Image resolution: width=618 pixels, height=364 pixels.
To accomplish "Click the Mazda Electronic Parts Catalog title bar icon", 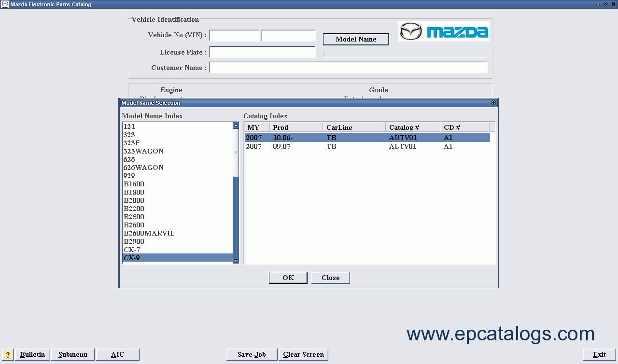I will (5, 4).
